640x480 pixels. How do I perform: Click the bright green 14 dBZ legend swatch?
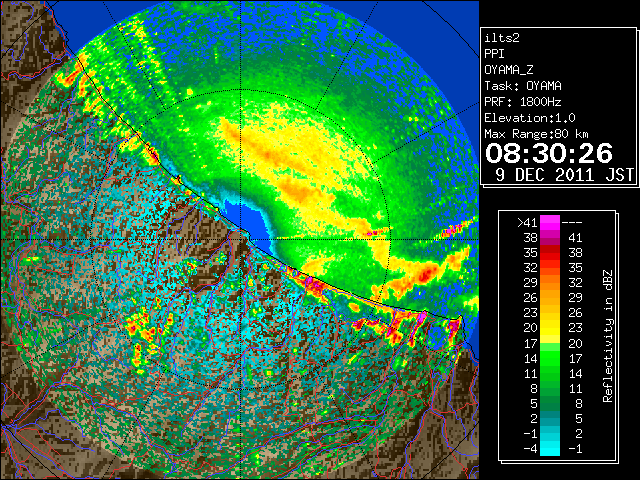pyautogui.click(x=550, y=358)
